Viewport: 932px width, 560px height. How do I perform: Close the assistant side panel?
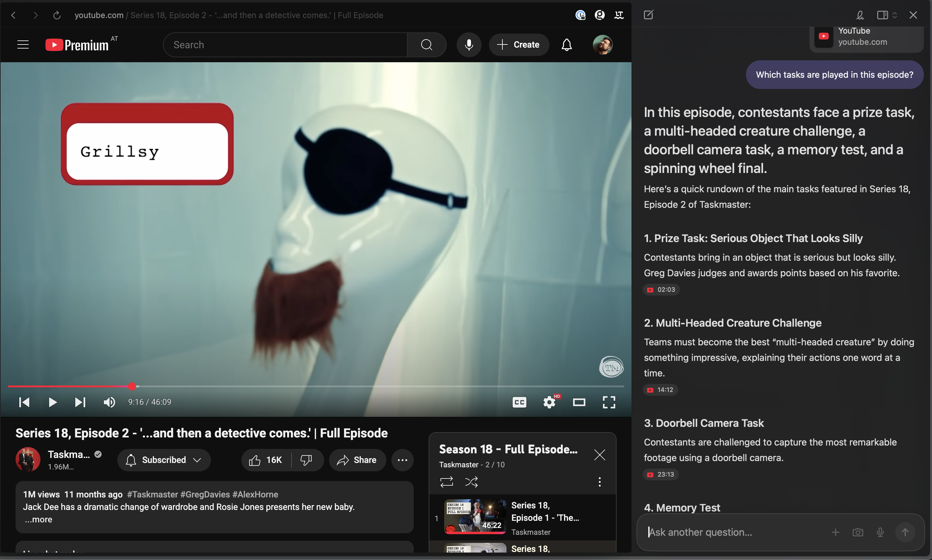(913, 15)
